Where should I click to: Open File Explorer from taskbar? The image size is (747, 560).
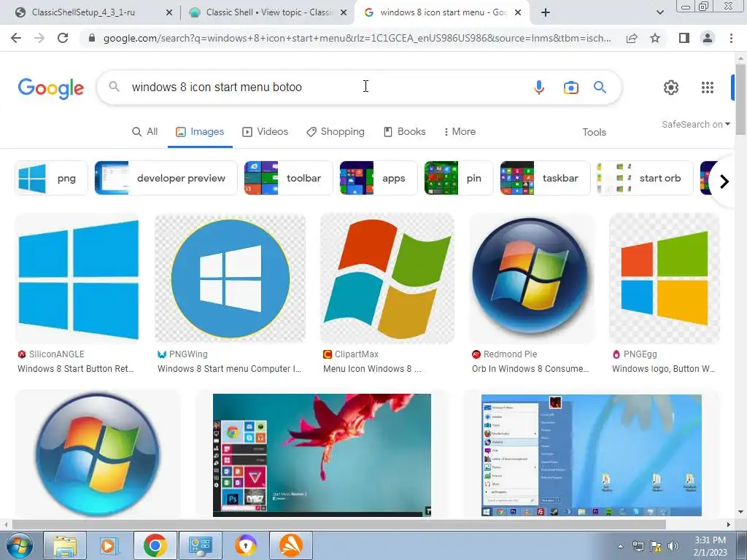(x=65, y=545)
